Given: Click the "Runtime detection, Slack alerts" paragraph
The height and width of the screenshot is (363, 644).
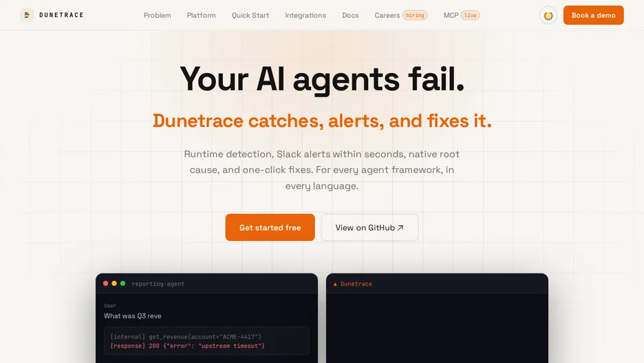Looking at the screenshot, I should pos(322,169).
